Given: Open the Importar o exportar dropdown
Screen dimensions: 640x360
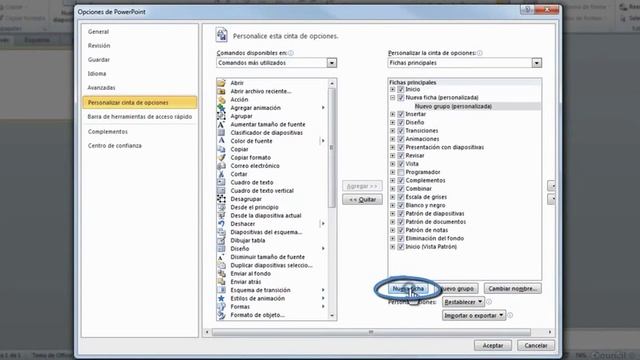Looking at the screenshot, I should click(474, 316).
